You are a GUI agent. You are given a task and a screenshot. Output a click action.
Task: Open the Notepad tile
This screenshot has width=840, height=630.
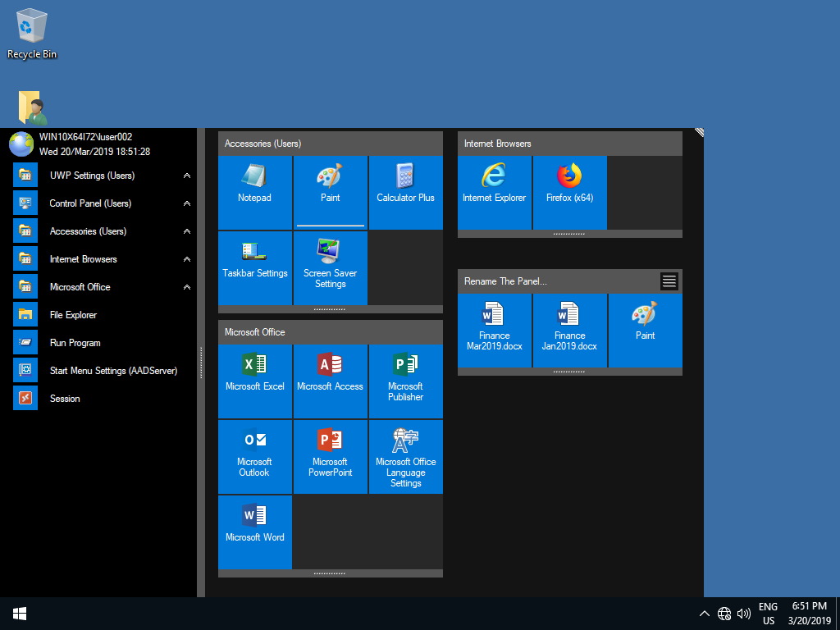click(x=254, y=185)
